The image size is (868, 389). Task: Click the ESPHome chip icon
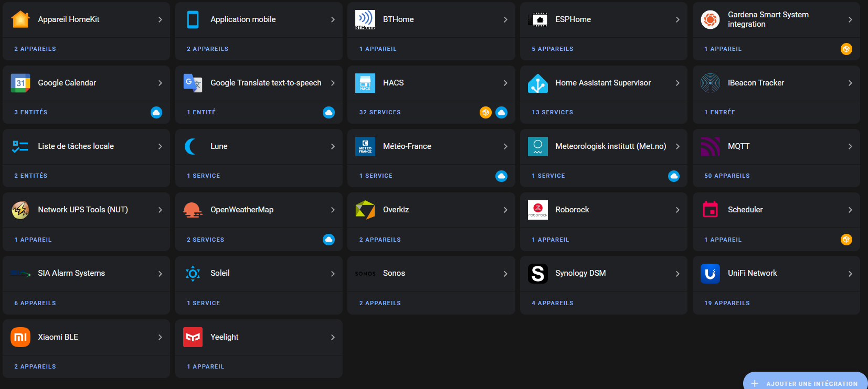(x=538, y=19)
